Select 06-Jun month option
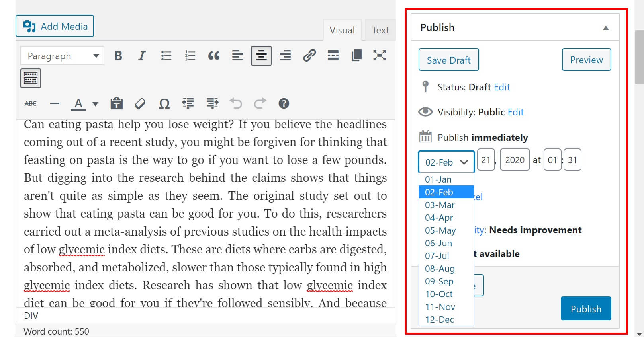Image resolution: width=644 pixels, height=339 pixels. [446, 243]
